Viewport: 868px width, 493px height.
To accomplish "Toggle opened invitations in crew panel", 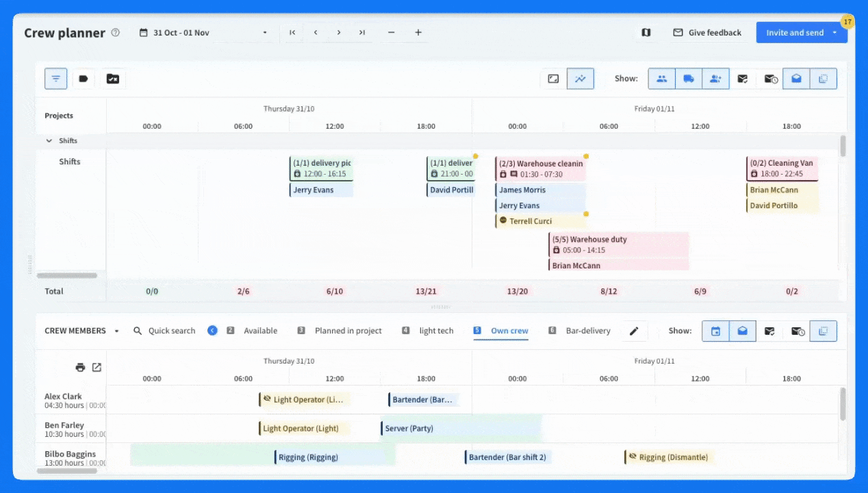I will (743, 331).
